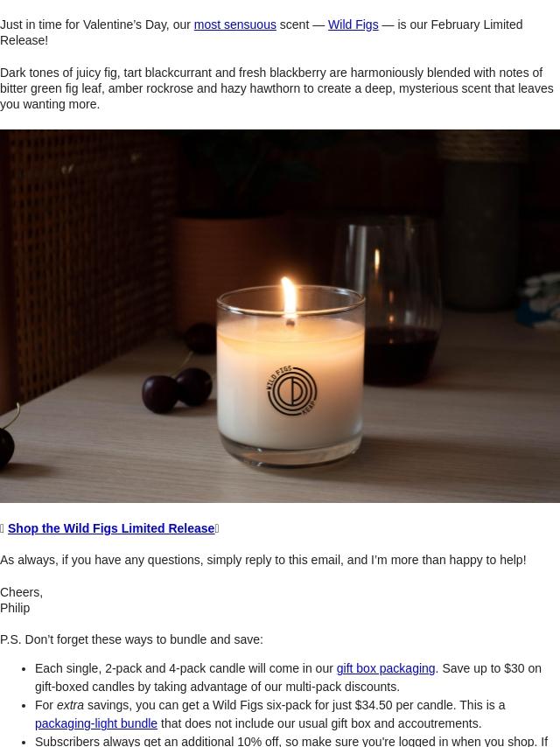The image size is (560, 747).
Task: Click the lit candle flame in the photo
Action: (289, 296)
